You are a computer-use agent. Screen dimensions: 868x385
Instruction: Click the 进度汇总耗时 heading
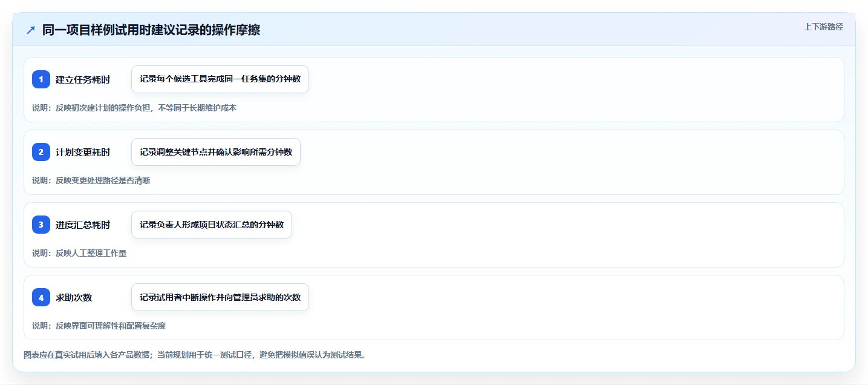(83, 225)
